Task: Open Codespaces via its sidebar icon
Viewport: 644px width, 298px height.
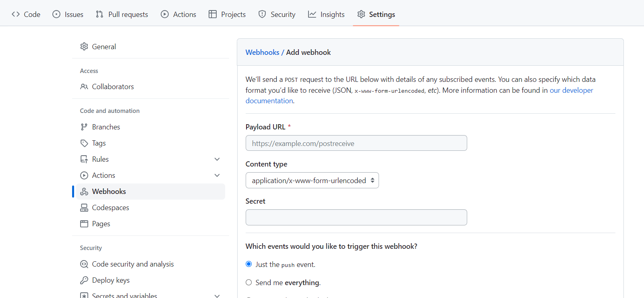Action: pos(84,208)
